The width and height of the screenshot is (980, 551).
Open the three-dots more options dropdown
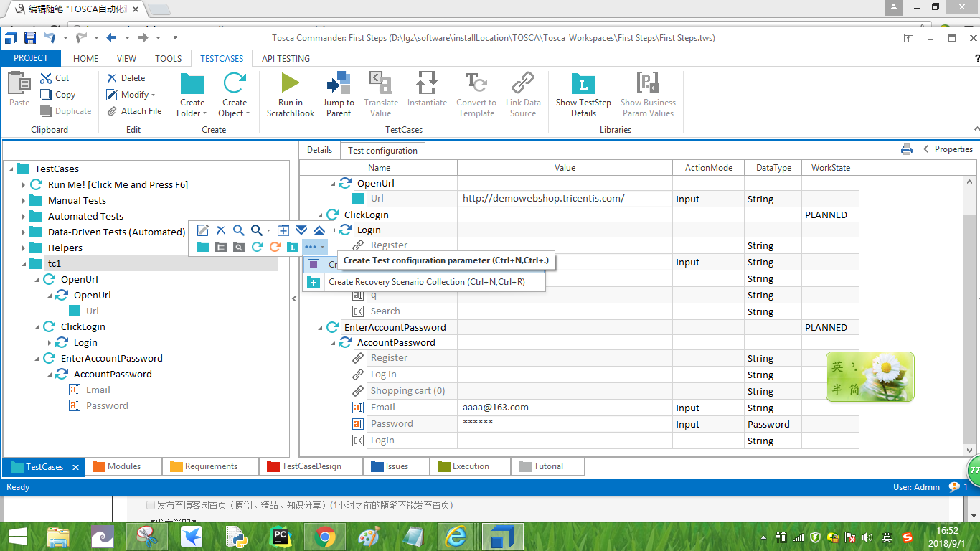click(314, 247)
